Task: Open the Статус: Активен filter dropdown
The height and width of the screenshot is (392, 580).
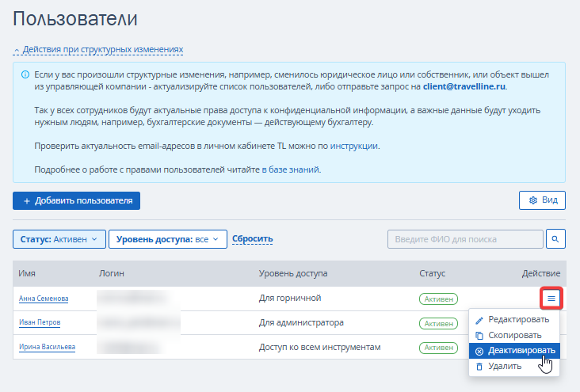Action: point(59,239)
